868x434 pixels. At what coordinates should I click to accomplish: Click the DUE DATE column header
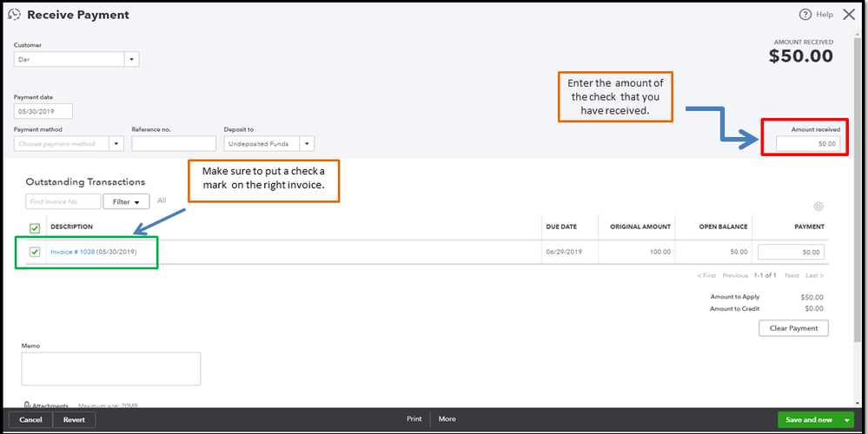561,227
